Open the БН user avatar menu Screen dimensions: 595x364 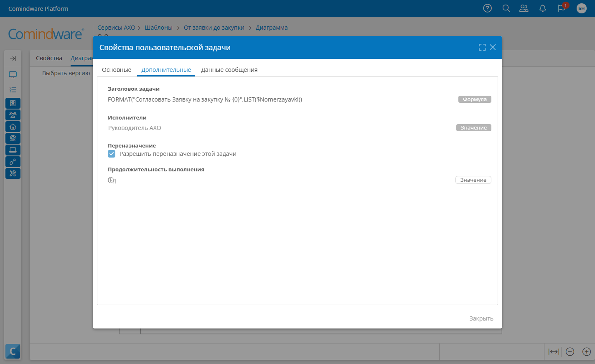pyautogui.click(x=581, y=8)
